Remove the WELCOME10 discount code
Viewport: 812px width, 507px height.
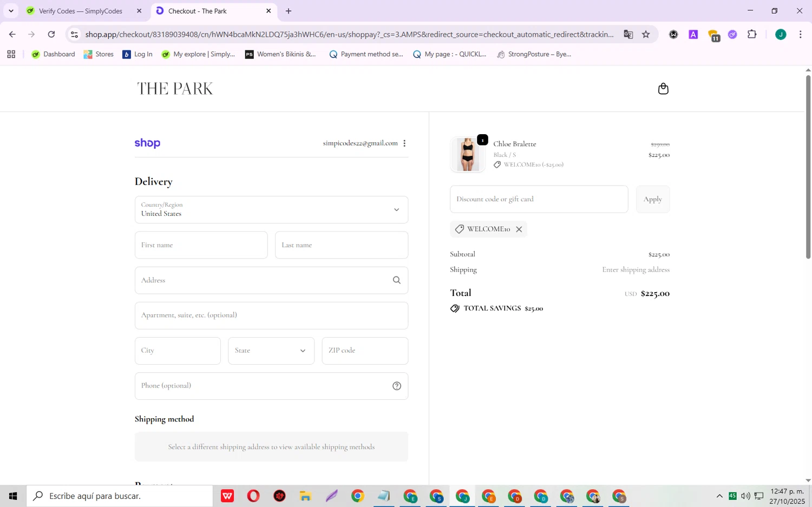pos(519,229)
